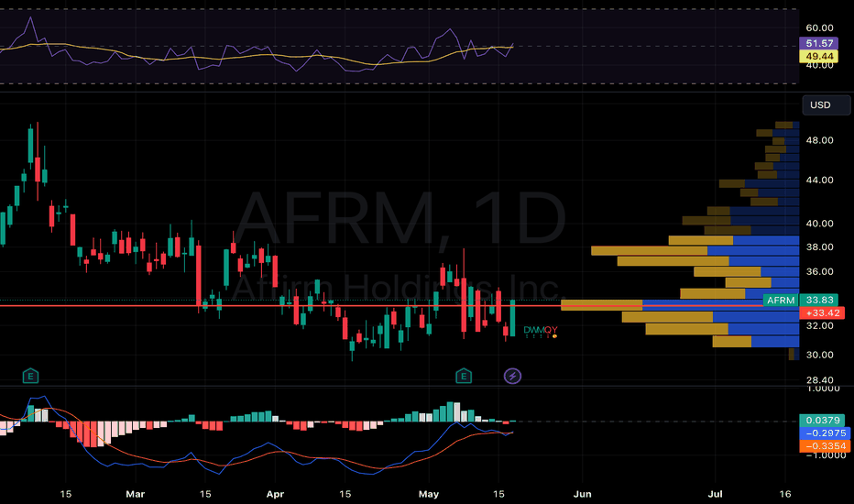Screen dimensions: 854x504
Task: Click the Jun label on time axis
Action: click(582, 494)
